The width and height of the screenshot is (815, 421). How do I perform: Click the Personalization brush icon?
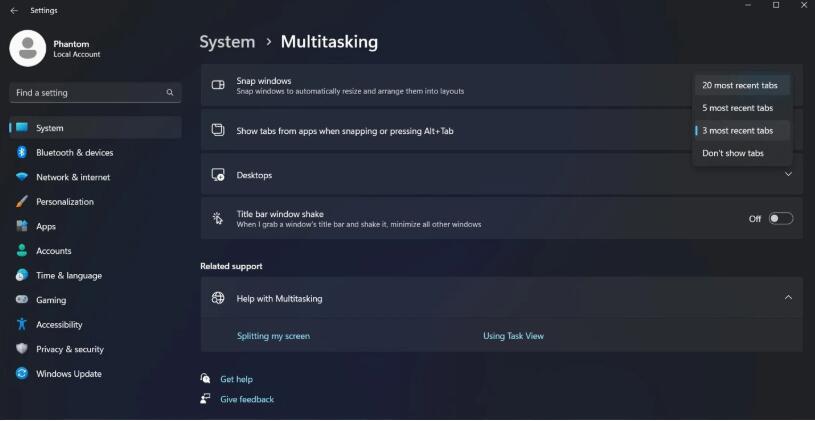[22, 202]
